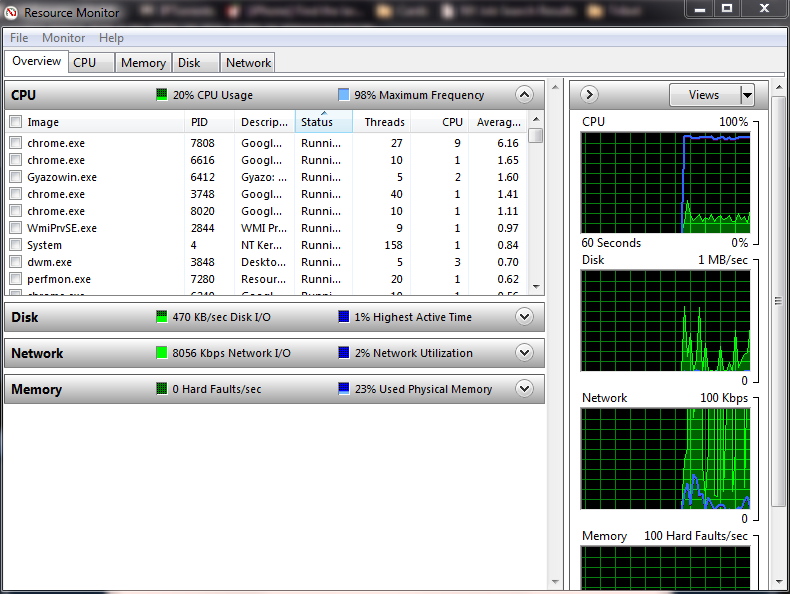Click the green CPU Usage legend square

[x=161, y=94]
